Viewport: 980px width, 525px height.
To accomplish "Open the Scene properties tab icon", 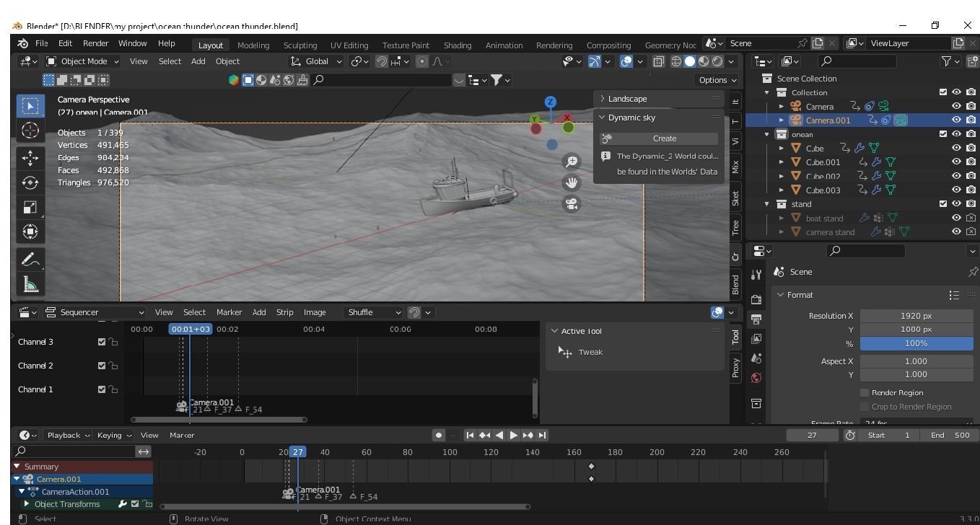I will (756, 358).
